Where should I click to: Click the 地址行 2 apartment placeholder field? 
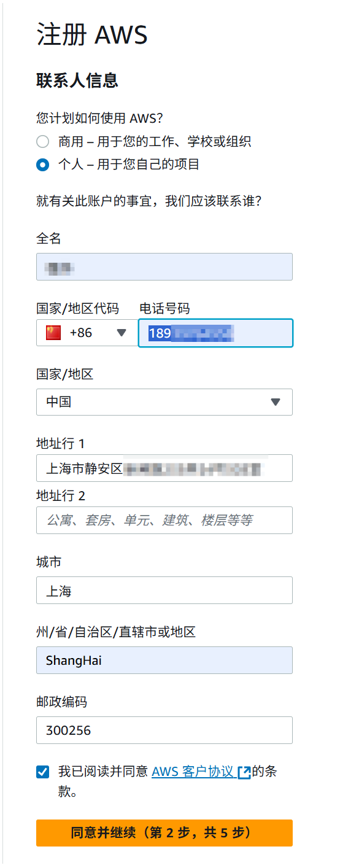[x=164, y=520]
